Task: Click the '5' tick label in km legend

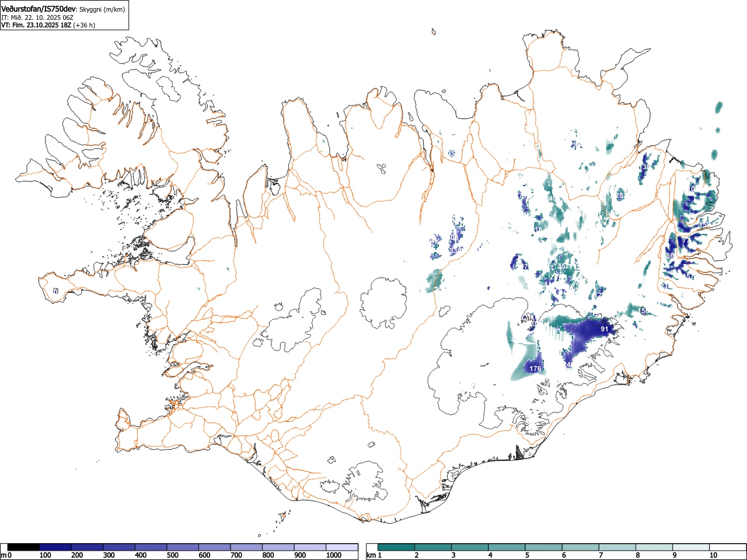Action: [526, 555]
